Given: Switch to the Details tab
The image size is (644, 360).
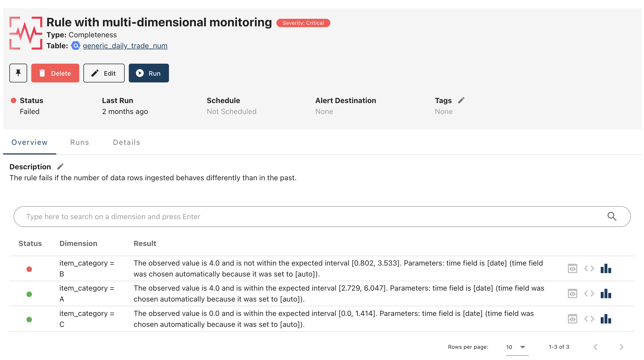Looking at the screenshot, I should tap(126, 142).
